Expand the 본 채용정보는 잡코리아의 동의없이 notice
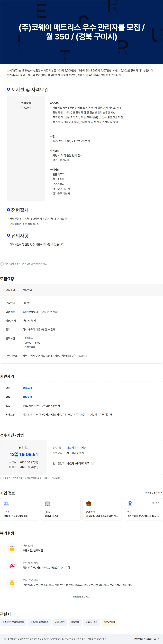Screen dimensions: 163x644 click(106, 639)
